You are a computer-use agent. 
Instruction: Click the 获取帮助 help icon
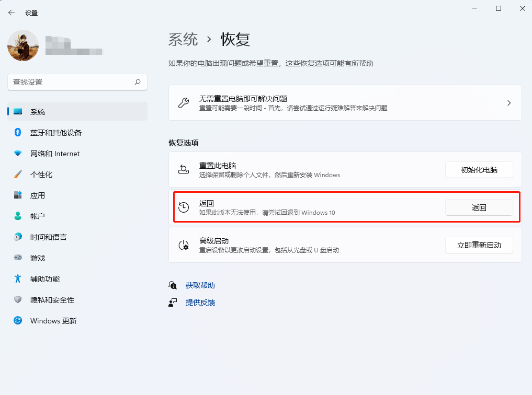tap(173, 285)
